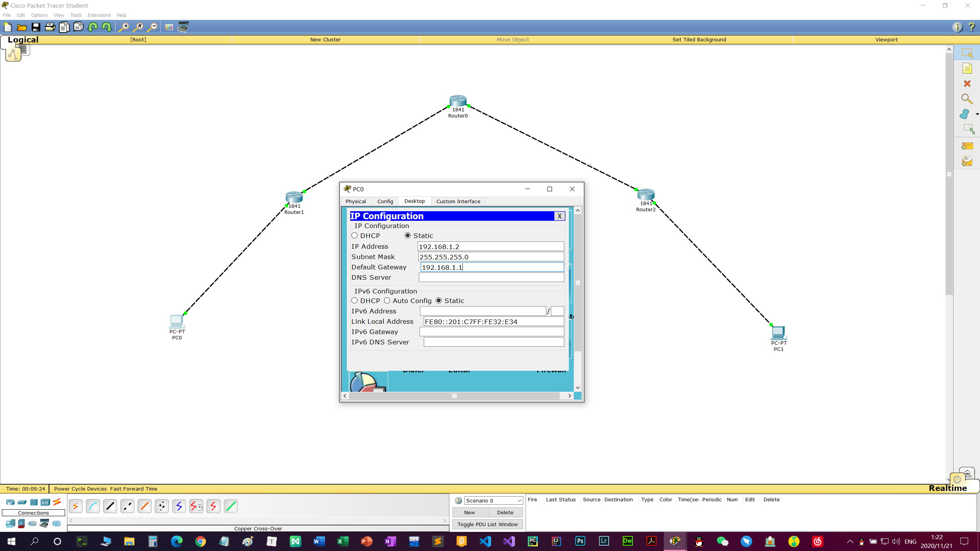The image size is (980, 551).
Task: Select the Inspect magnifier tool
Action: point(967,99)
